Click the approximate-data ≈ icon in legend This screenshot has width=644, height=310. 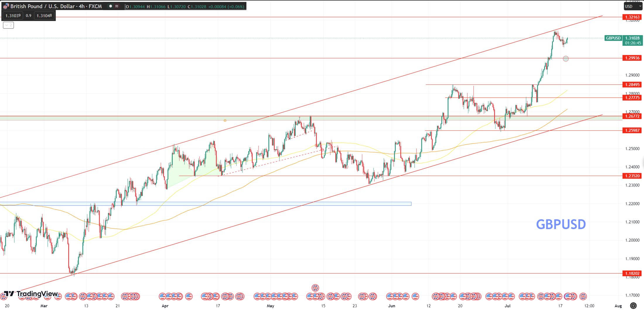(x=117, y=6)
